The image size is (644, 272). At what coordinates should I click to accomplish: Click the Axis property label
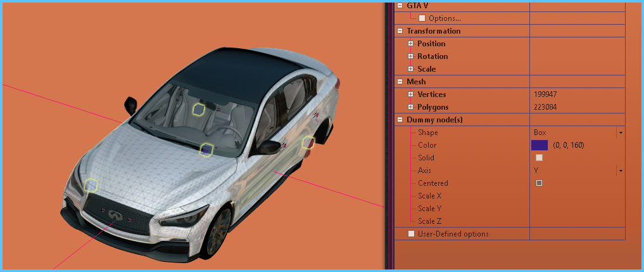click(424, 171)
